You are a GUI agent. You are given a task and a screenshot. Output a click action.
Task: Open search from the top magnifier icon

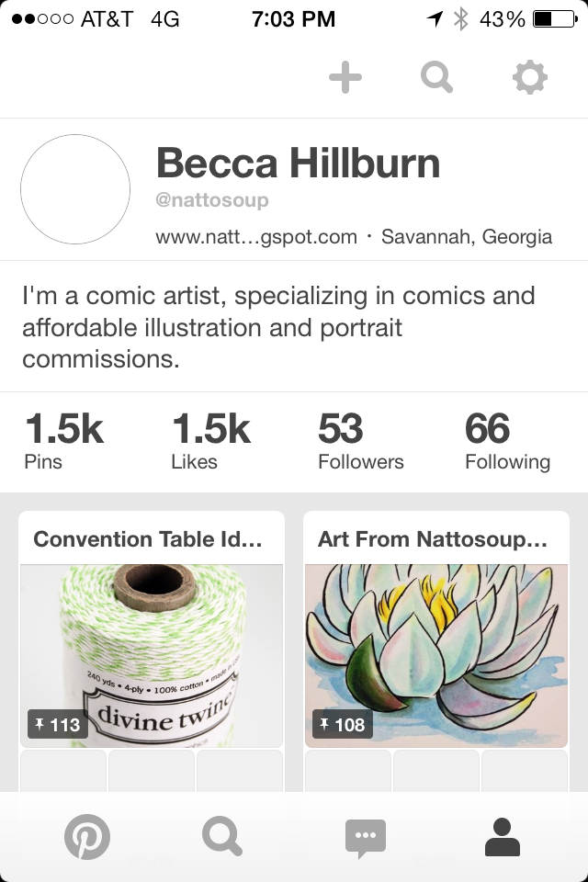436,78
